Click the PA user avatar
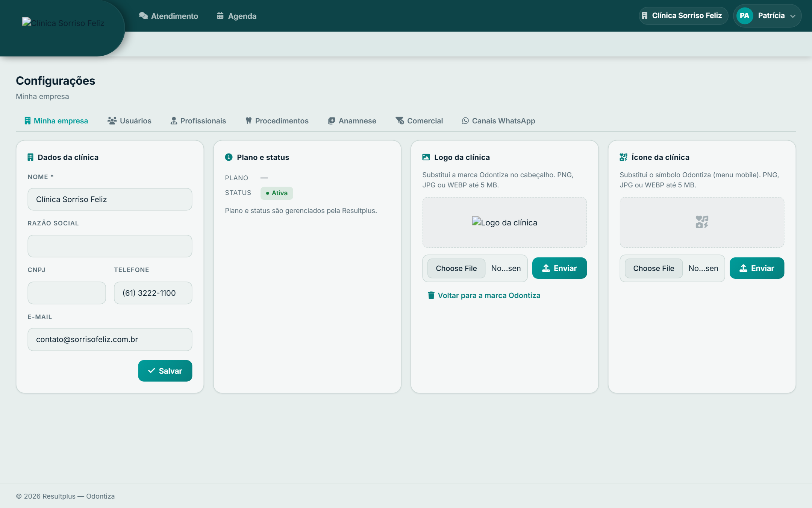The image size is (812, 508). [744, 15]
